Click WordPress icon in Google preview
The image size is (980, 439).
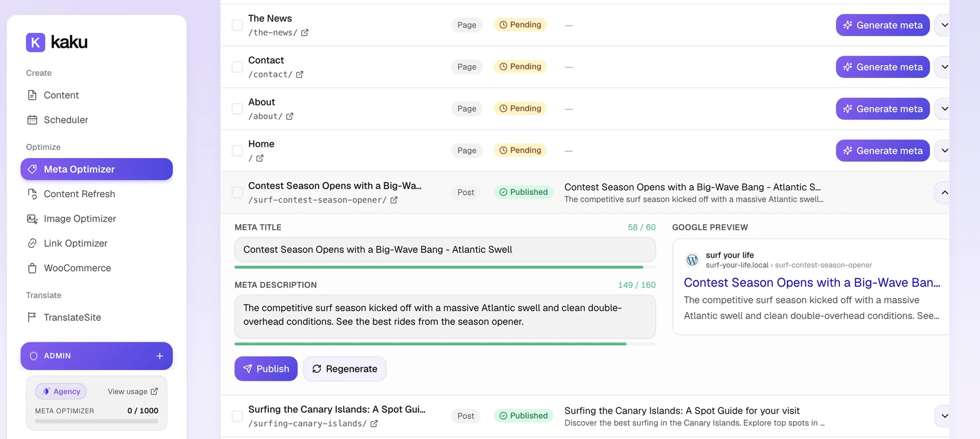coord(692,260)
